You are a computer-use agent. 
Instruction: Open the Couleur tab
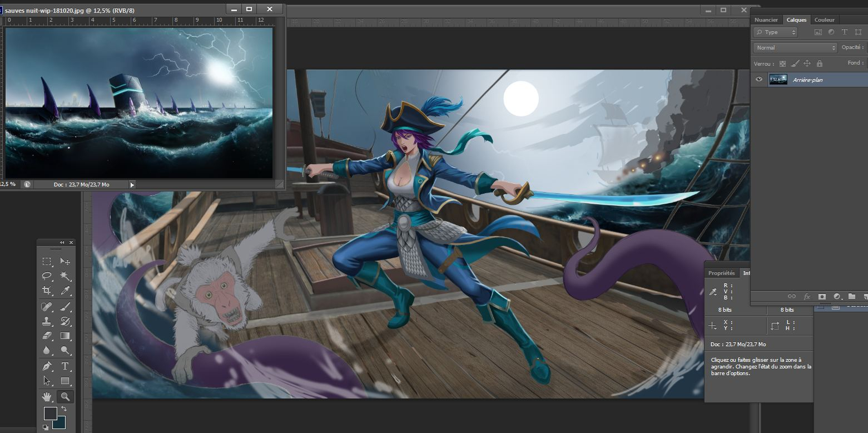click(824, 20)
